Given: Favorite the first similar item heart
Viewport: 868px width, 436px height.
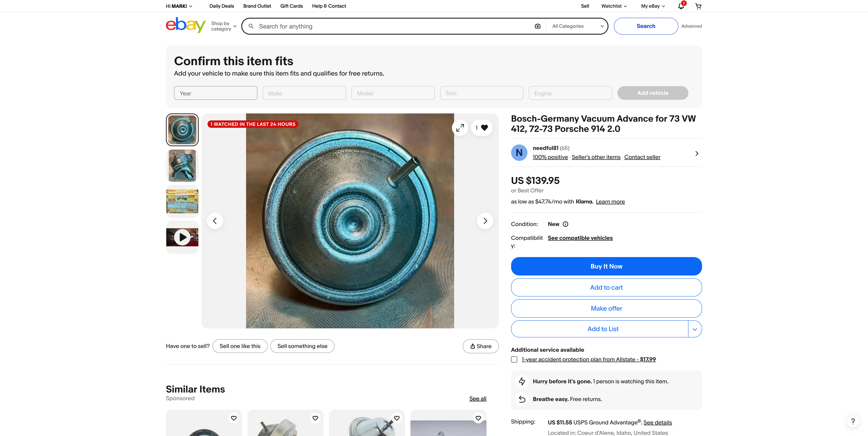Looking at the screenshot, I should click(233, 418).
